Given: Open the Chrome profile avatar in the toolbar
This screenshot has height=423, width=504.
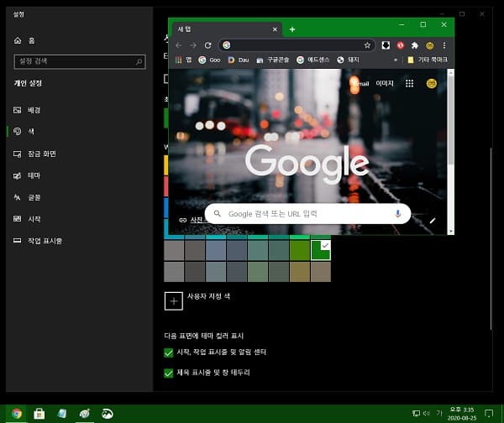Looking at the screenshot, I should (430, 45).
